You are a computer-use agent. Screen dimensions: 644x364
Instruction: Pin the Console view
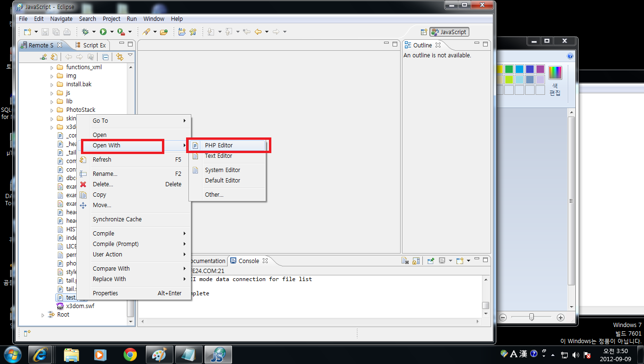point(430,261)
